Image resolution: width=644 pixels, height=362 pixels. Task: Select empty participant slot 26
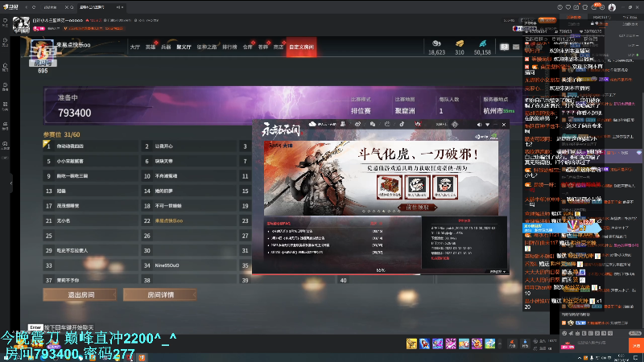pyautogui.click(x=189, y=236)
